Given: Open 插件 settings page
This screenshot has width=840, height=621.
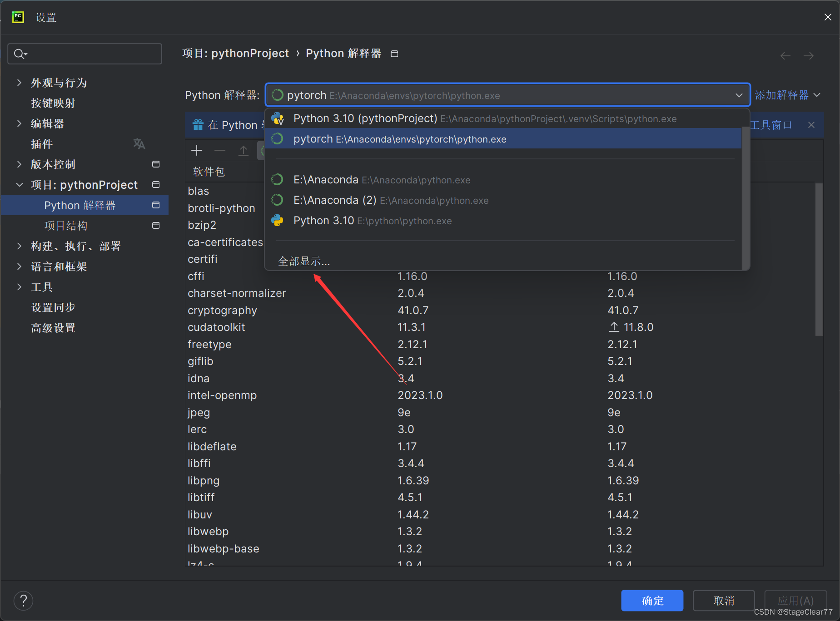Looking at the screenshot, I should click(x=41, y=144).
